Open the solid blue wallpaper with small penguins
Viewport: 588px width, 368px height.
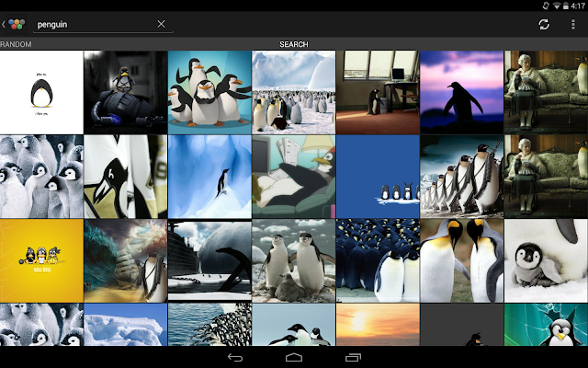pyautogui.click(x=378, y=177)
